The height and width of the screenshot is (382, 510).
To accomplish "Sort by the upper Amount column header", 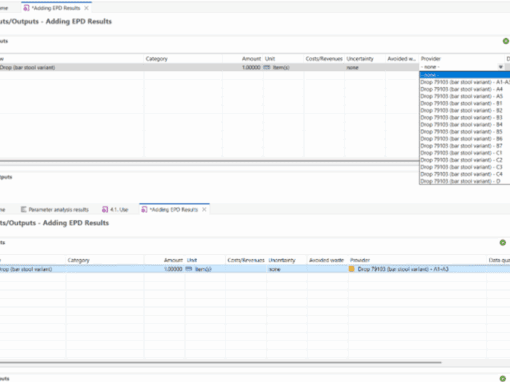I will tap(243, 59).
